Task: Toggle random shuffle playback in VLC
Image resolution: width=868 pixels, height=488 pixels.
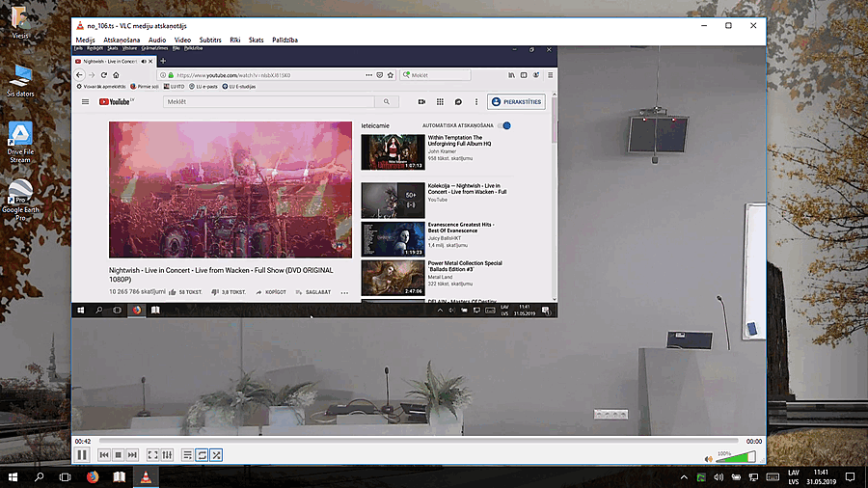Action: [216, 455]
